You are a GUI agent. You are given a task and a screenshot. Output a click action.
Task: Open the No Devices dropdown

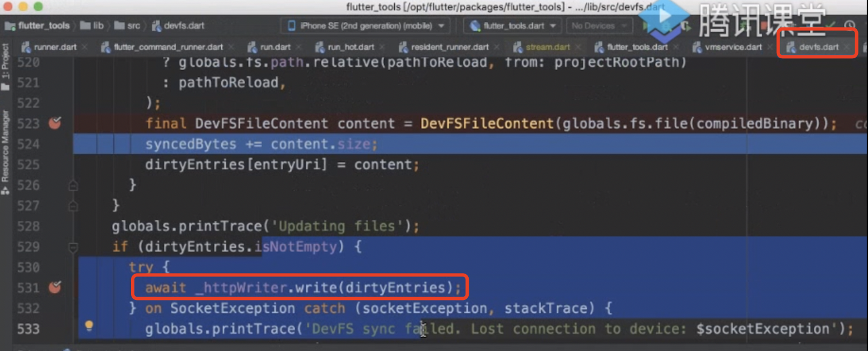598,26
